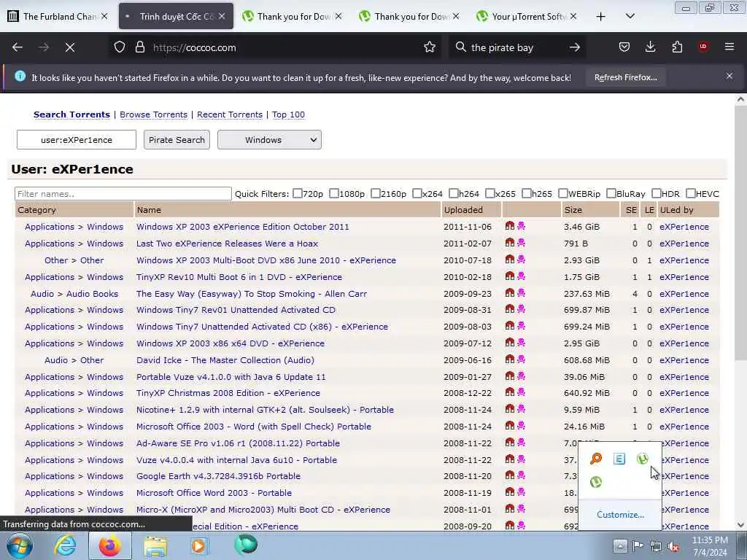Stop loading the page
Viewport: 747px width, 560px height.
[x=70, y=47]
